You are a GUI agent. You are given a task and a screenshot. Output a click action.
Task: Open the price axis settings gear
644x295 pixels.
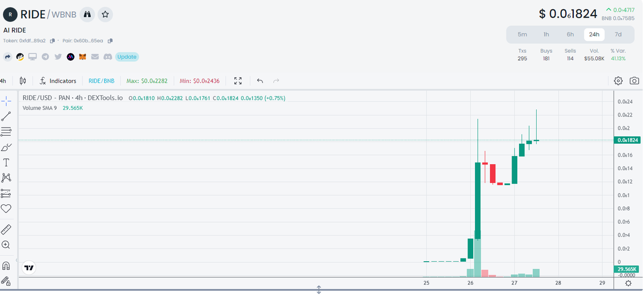pyautogui.click(x=628, y=283)
